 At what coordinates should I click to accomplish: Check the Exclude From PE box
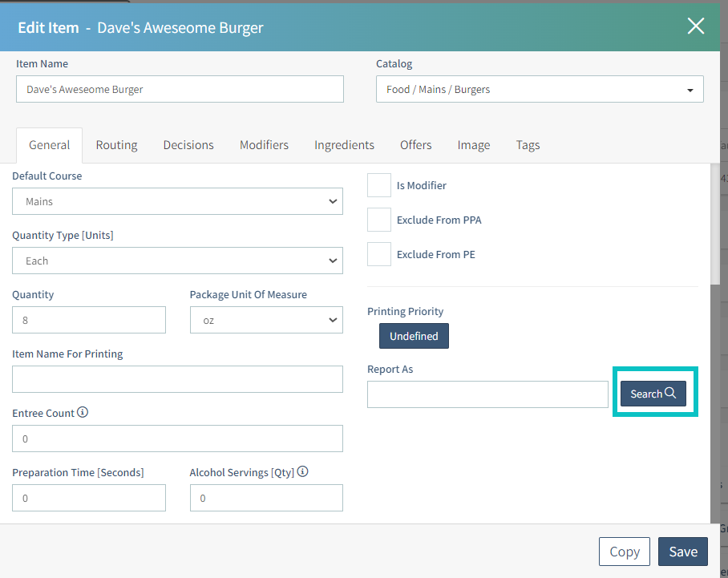[x=379, y=254]
